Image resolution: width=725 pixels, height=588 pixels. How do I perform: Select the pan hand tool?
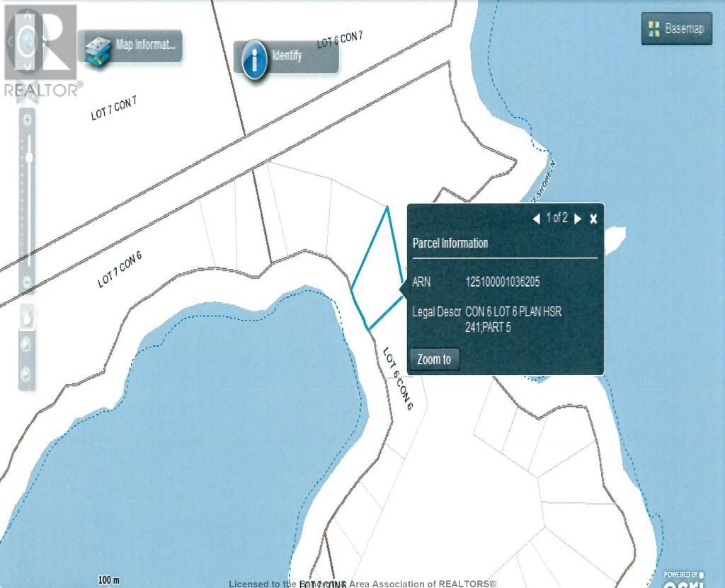point(28,316)
